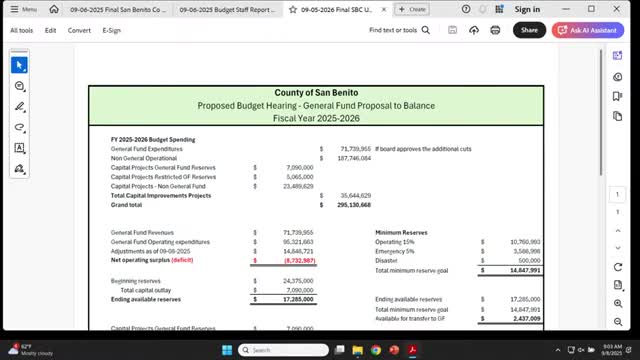
Task: Print the document
Action: [x=495, y=30]
